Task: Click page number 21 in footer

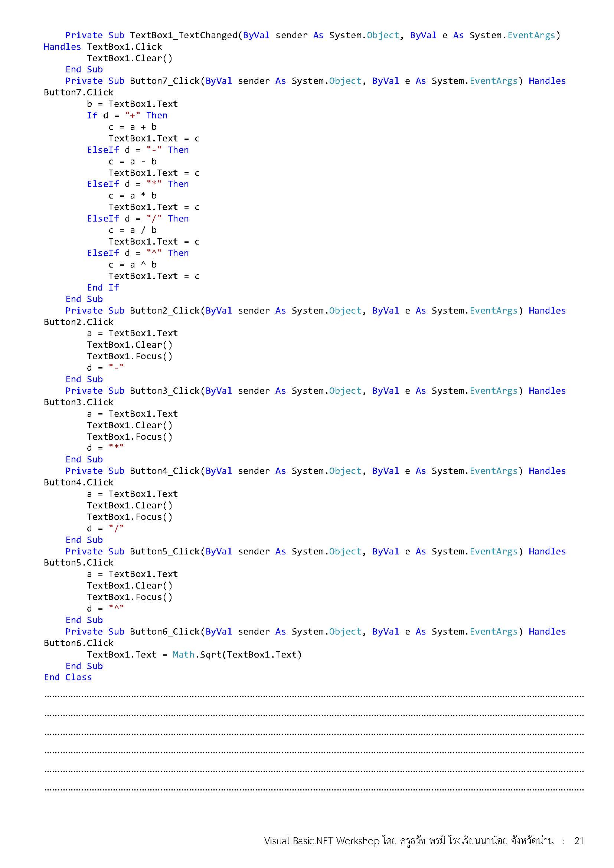Action: pyautogui.click(x=579, y=841)
